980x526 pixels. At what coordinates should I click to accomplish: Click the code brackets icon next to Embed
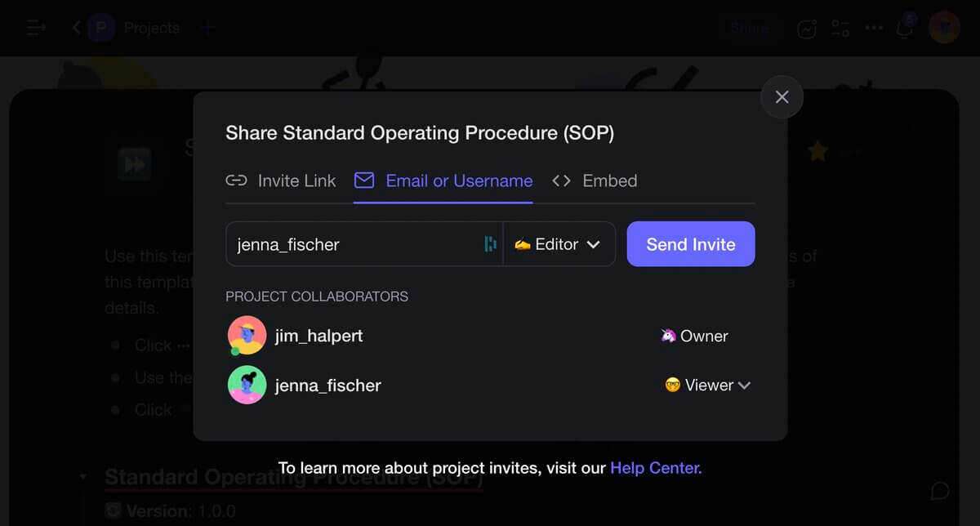point(562,181)
